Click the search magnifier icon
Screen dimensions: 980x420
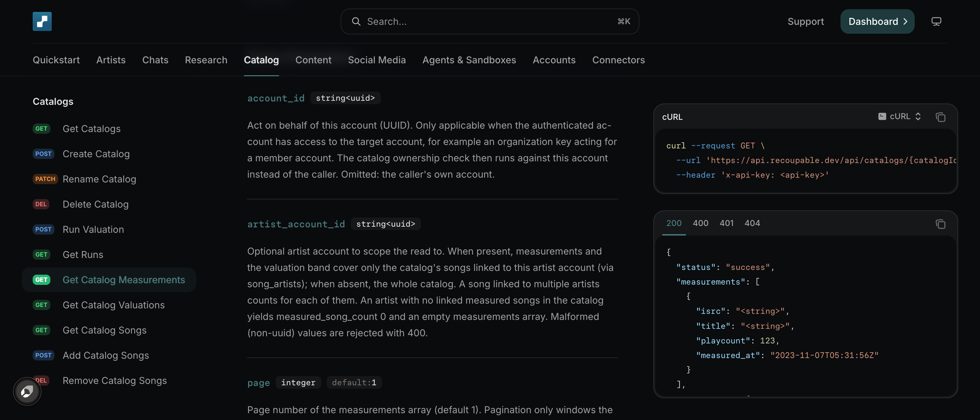356,21
